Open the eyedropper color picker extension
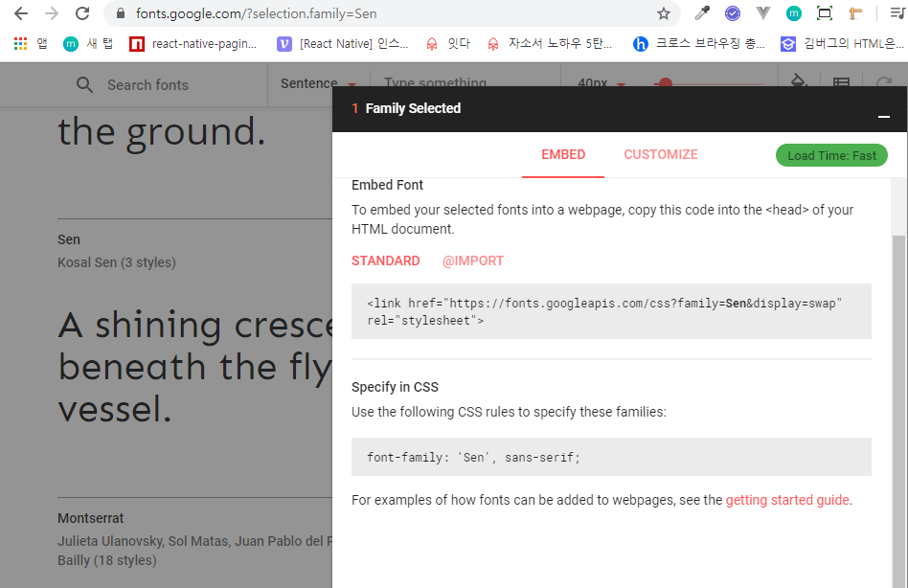 [x=702, y=12]
